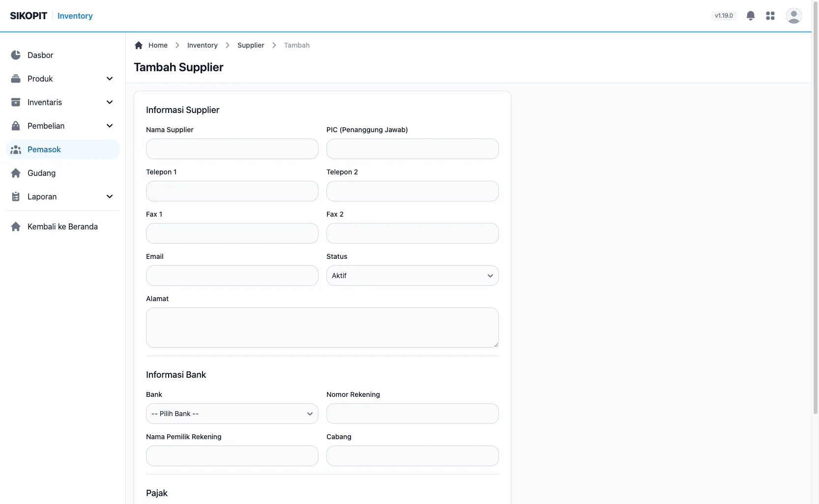Click the Supplier breadcrumb link
This screenshot has height=504, width=819.
[251, 45]
